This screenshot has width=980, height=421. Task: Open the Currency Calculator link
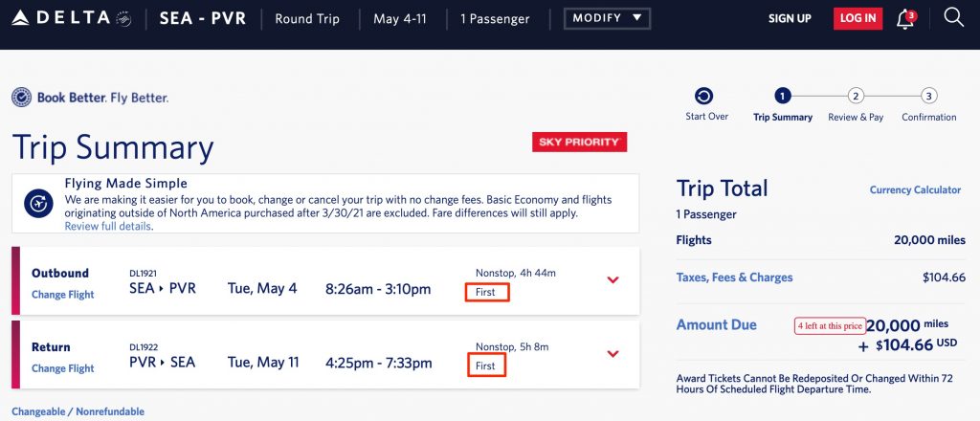(915, 190)
